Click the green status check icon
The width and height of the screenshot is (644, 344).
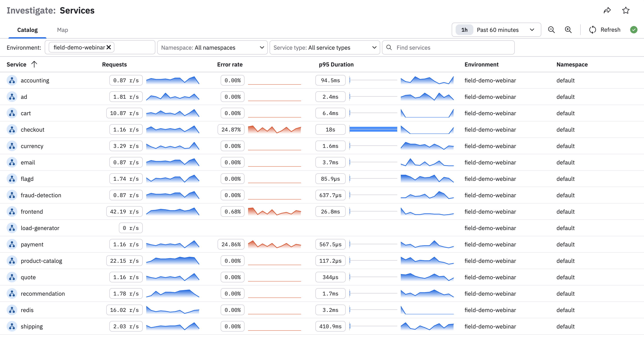pos(634,30)
